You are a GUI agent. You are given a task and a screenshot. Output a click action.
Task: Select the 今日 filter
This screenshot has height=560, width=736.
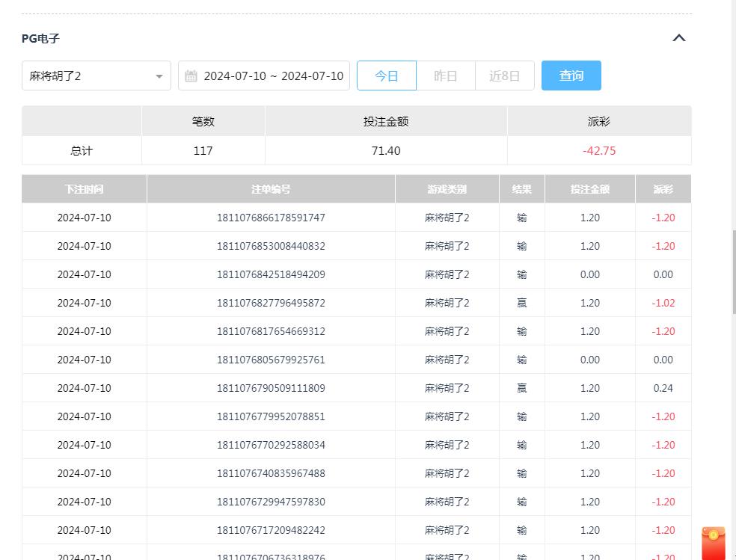[x=387, y=76]
